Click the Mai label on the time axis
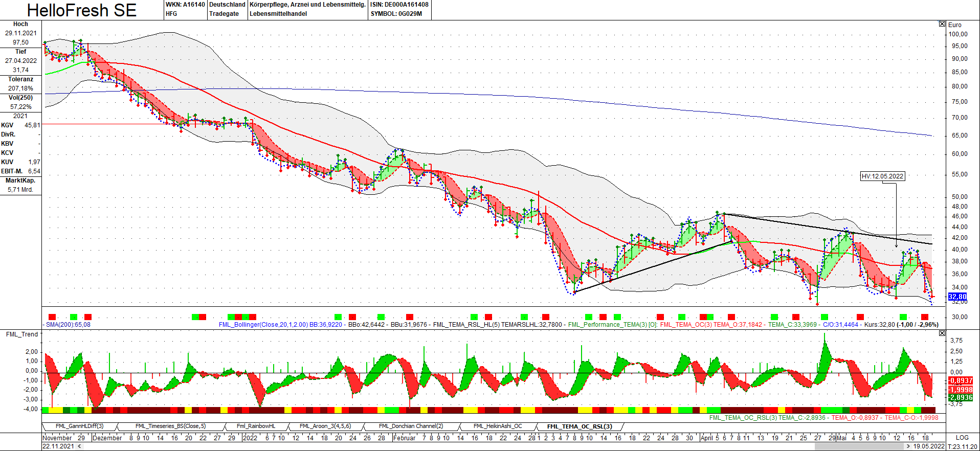 click(841, 438)
